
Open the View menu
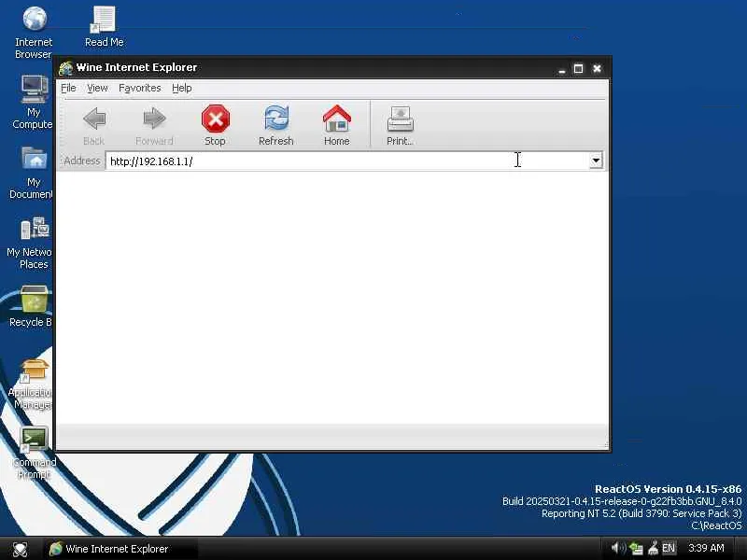point(97,88)
